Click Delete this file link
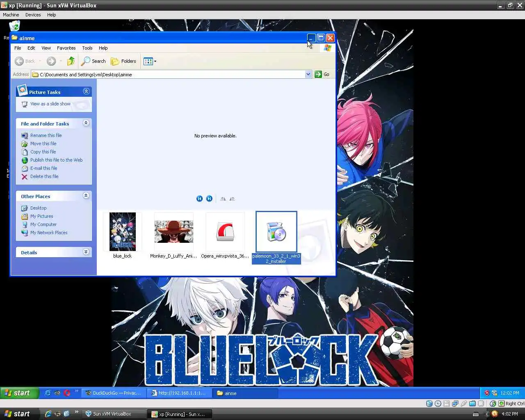The height and width of the screenshot is (420, 525). pos(44,176)
